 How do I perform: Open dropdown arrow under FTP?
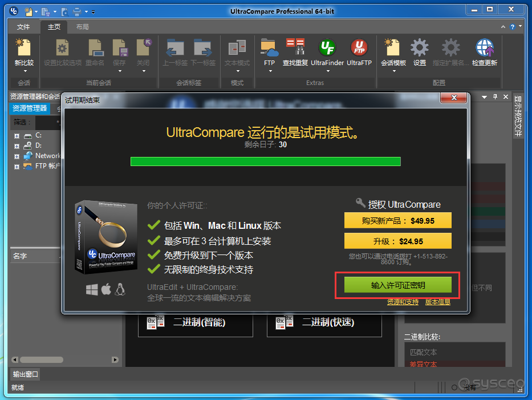(x=270, y=71)
